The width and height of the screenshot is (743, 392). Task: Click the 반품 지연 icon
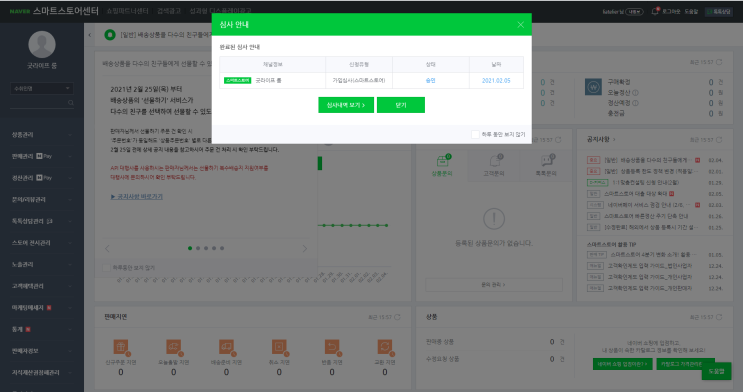coord(332,347)
